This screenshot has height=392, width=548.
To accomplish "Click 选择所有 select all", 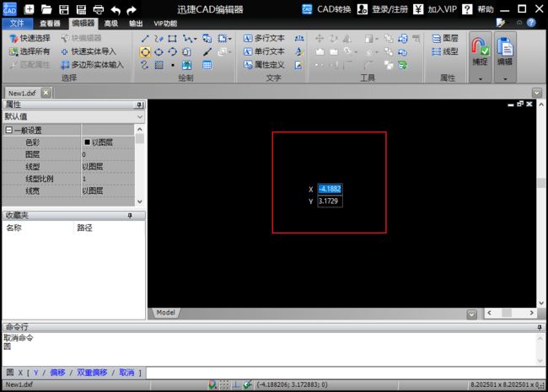I will [30, 51].
